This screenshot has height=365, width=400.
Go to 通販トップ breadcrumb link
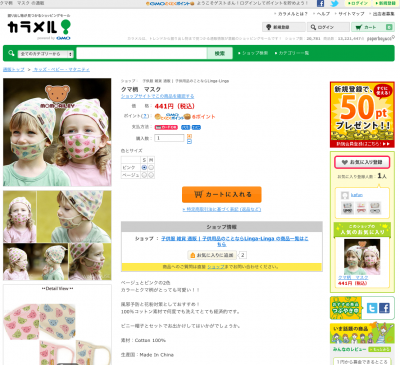(14, 69)
